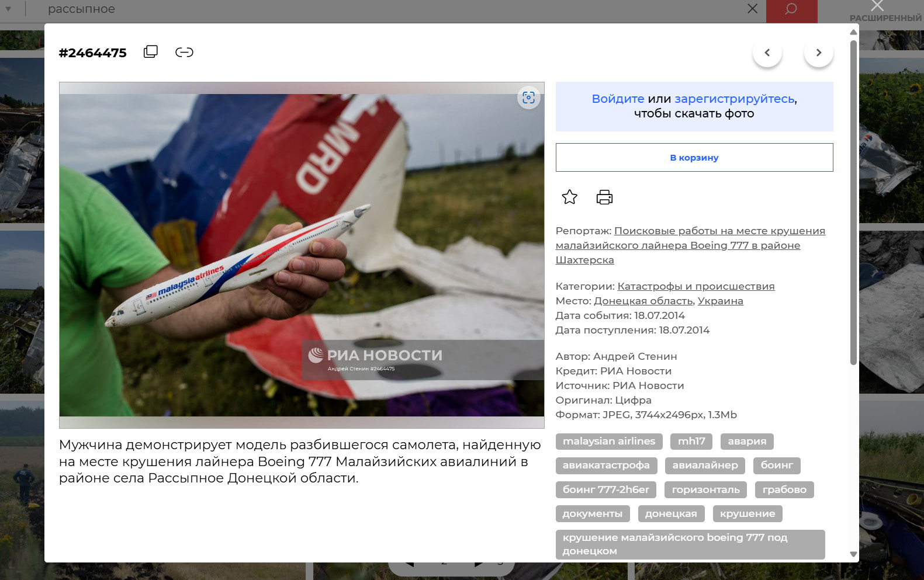The height and width of the screenshot is (580, 924).
Task: Open search type dropdown arrow
Action: click(x=8, y=9)
